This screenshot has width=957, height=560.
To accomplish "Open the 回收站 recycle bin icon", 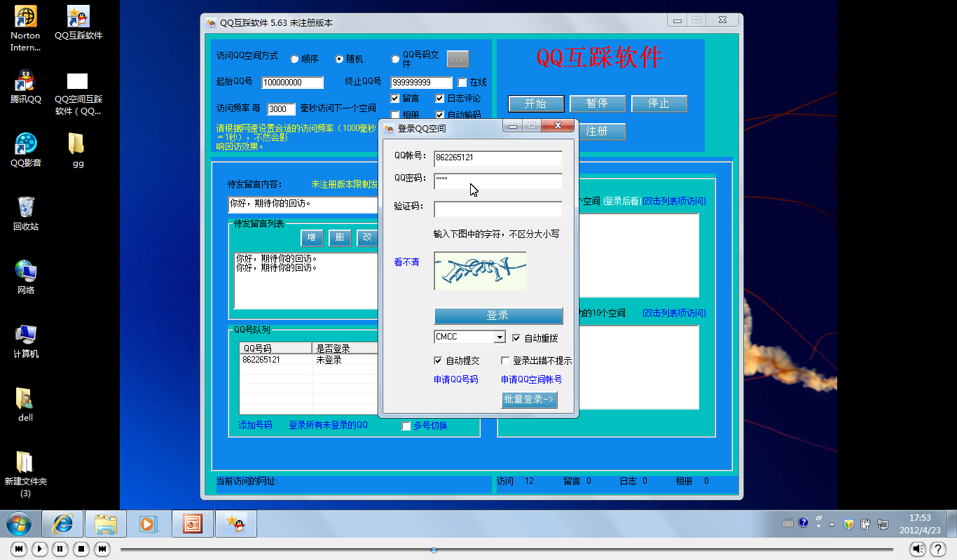I will 25,214.
